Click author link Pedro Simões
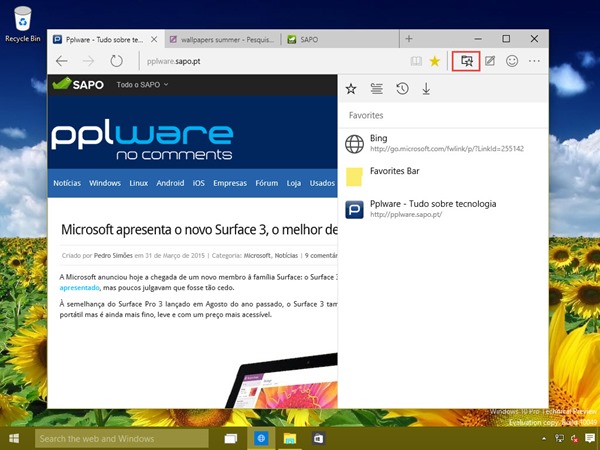 point(113,255)
